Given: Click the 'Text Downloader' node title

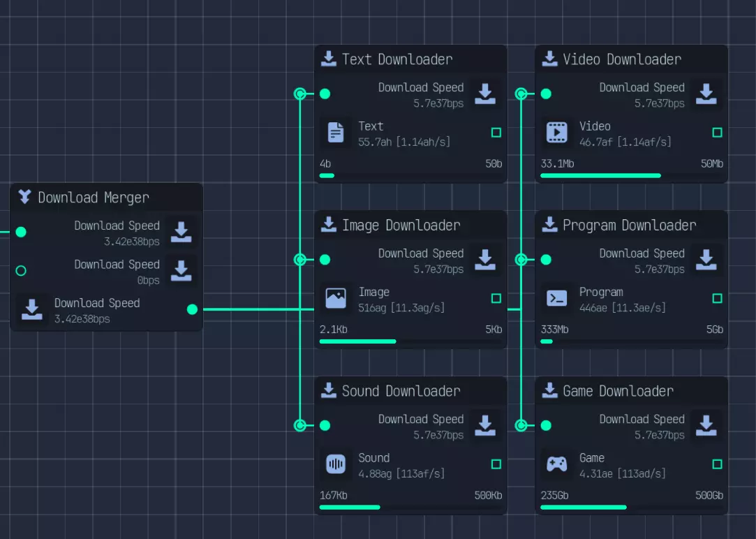Looking at the screenshot, I should 397,59.
